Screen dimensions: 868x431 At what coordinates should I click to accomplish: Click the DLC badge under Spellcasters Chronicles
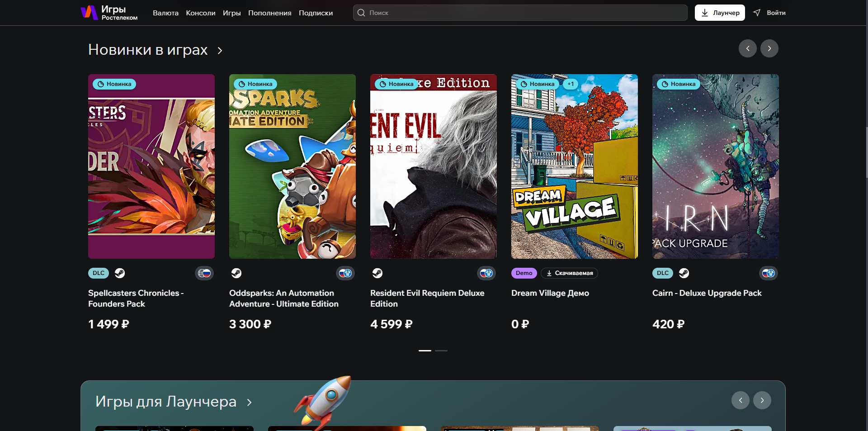[99, 273]
